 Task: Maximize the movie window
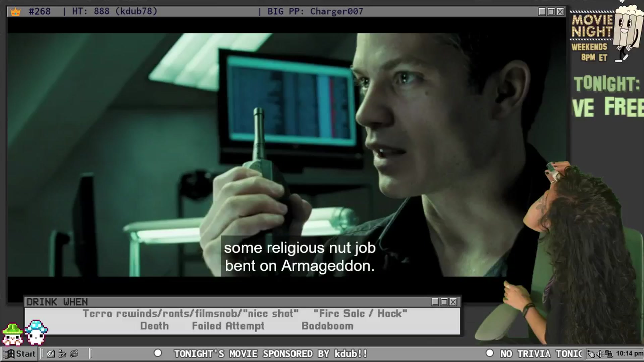pos(551,12)
